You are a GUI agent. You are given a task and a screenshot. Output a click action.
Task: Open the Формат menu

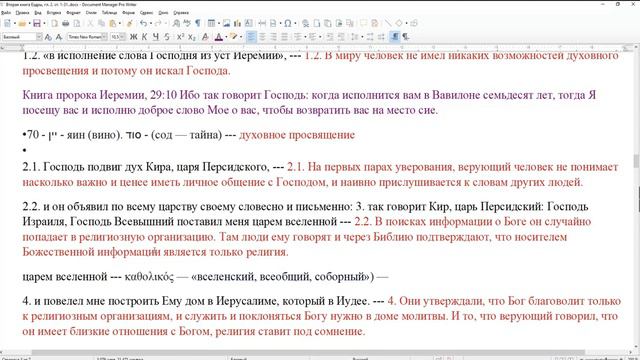tap(73, 13)
